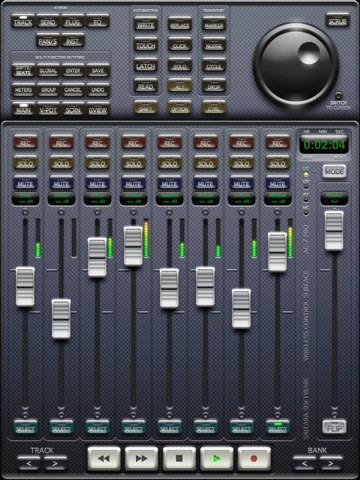
Task: Toggle REC arm on the first channel
Action: 25,142
